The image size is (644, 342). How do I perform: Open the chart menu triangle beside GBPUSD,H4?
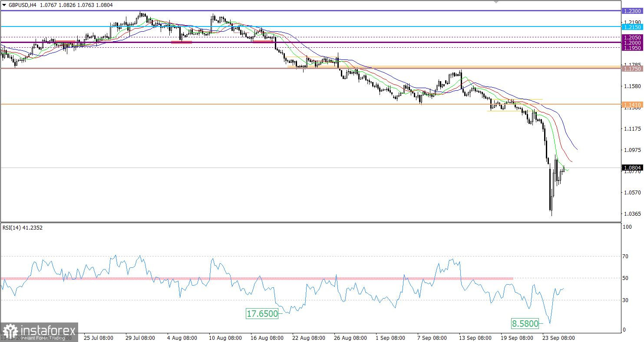tap(4, 4)
